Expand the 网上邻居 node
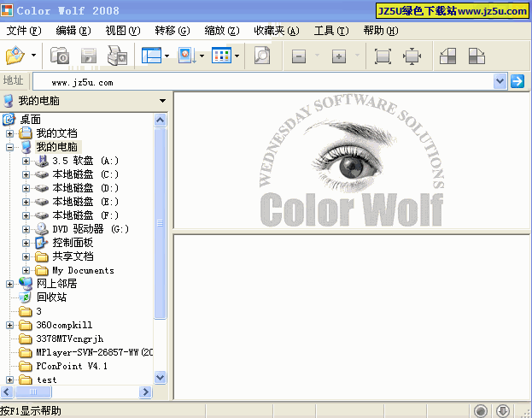 (x=10, y=284)
